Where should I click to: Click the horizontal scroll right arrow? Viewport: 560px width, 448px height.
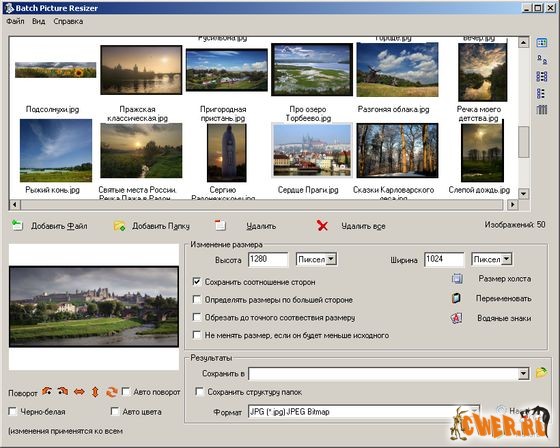click(513, 204)
